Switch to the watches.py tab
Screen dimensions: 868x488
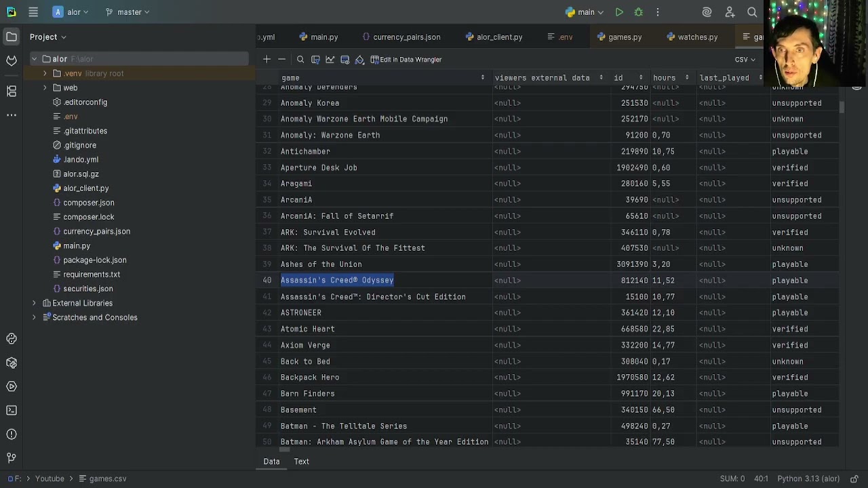[692, 37]
